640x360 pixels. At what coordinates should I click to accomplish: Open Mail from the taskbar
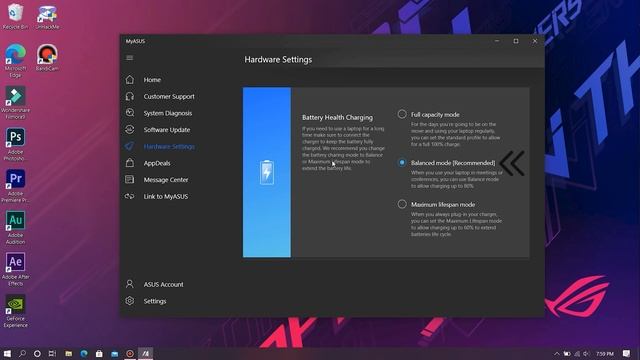(x=114, y=353)
